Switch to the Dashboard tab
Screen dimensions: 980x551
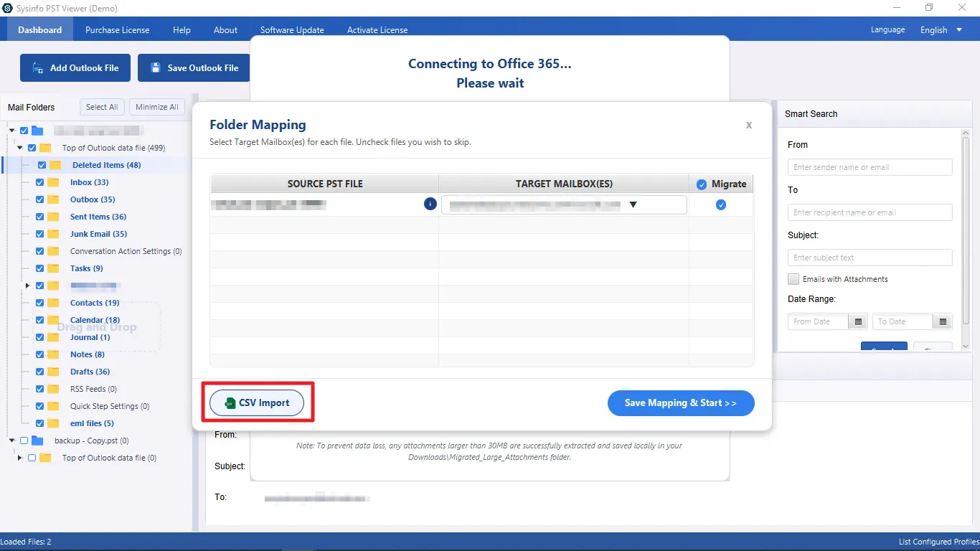(40, 30)
